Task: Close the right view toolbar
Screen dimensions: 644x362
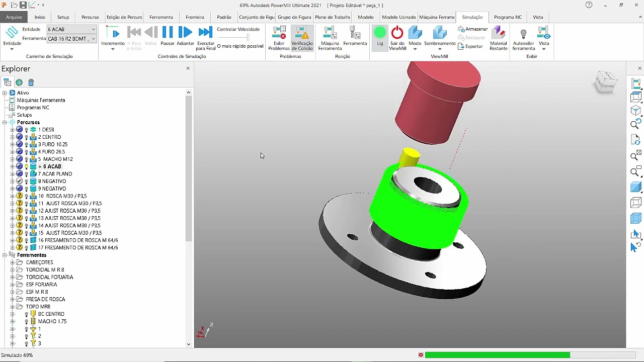Action: point(640,68)
